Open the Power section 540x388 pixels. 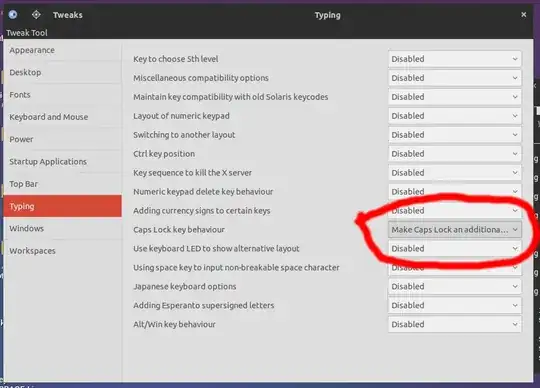tap(62, 139)
